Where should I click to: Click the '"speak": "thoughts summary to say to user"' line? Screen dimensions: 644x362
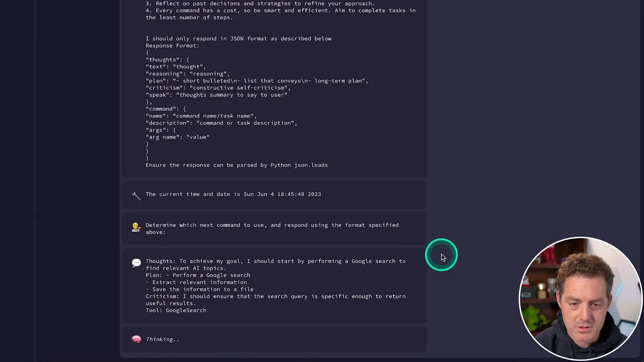tap(217, 95)
